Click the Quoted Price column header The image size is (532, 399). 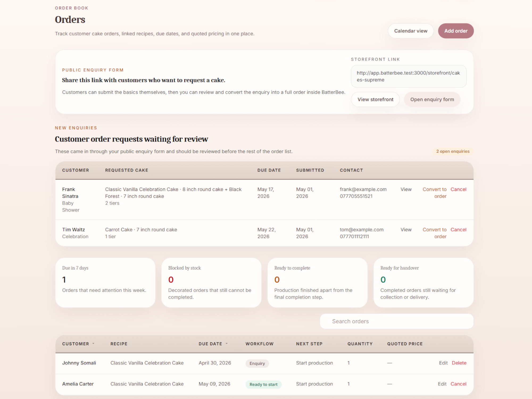point(405,344)
